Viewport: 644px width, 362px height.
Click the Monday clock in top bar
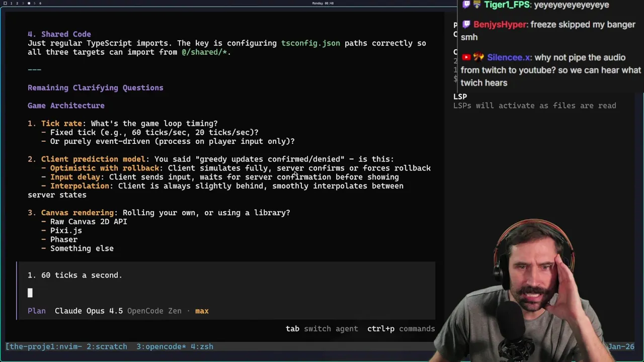point(323,3)
